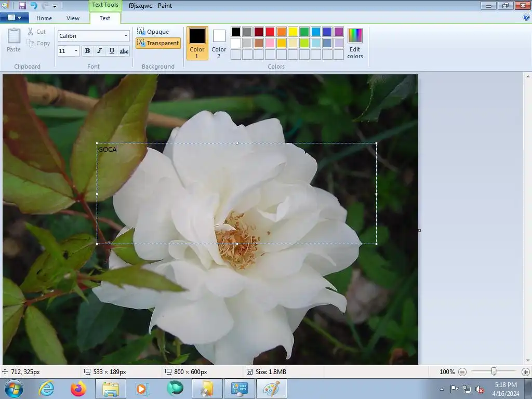Screen dimensions: 532x399
Task: Switch to the View ribbon tab
Action: click(x=73, y=18)
